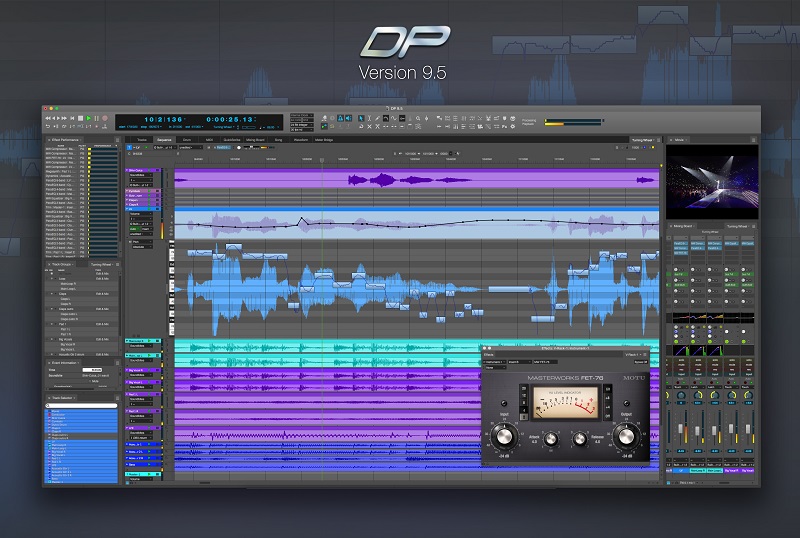Click the Release knob on FET-76
This screenshot has width=800, height=538.
point(582,441)
